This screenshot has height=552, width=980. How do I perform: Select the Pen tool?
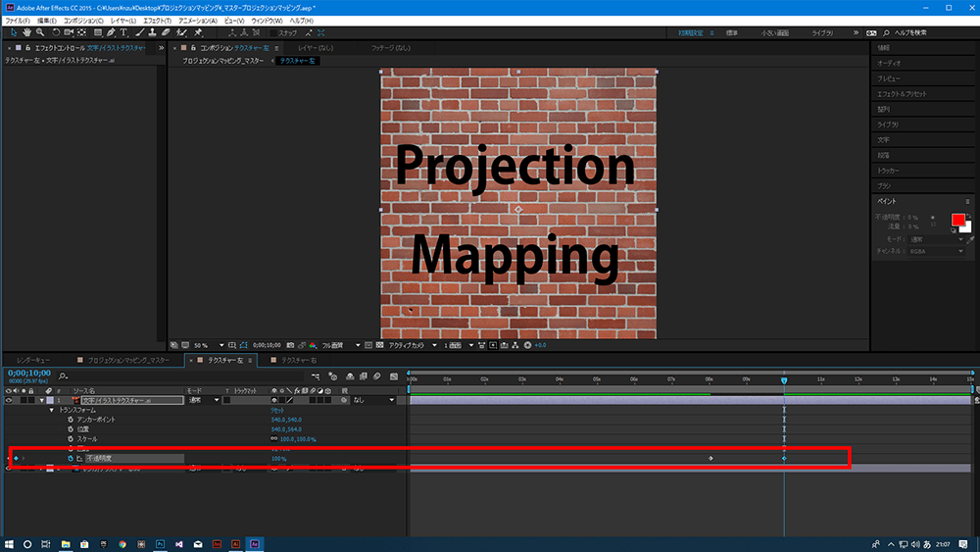pos(111,32)
